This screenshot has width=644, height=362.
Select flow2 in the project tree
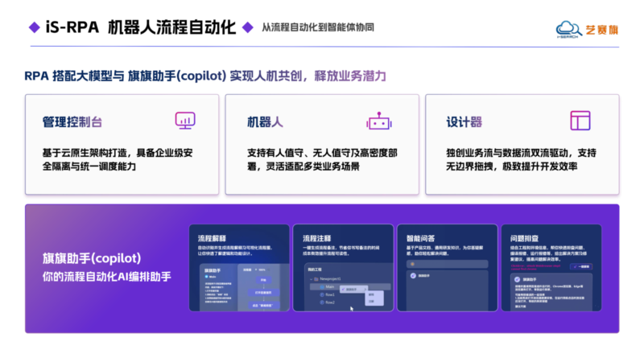(x=328, y=302)
